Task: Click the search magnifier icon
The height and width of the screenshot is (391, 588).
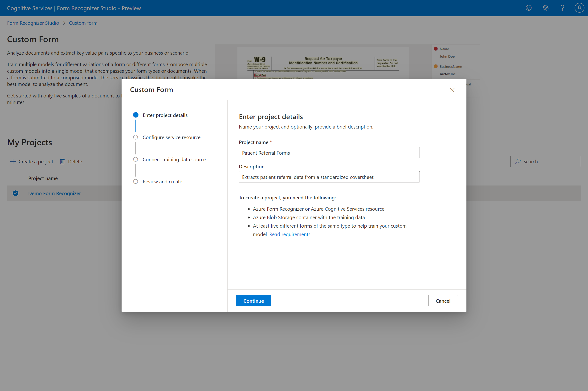Action: (518, 161)
